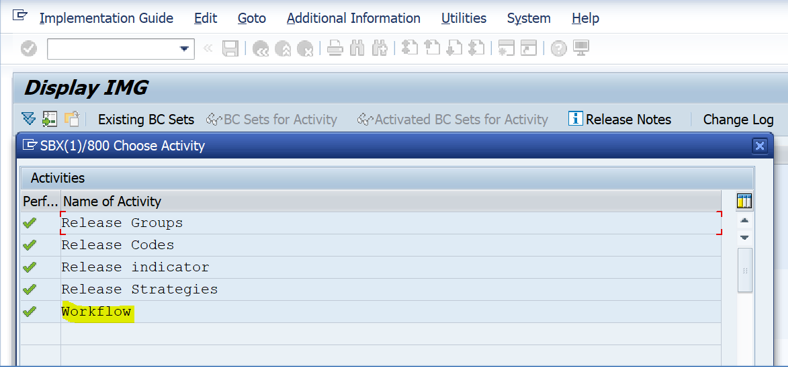The image size is (788, 367).
Task: Click the Print toolbar icon
Action: [335, 49]
